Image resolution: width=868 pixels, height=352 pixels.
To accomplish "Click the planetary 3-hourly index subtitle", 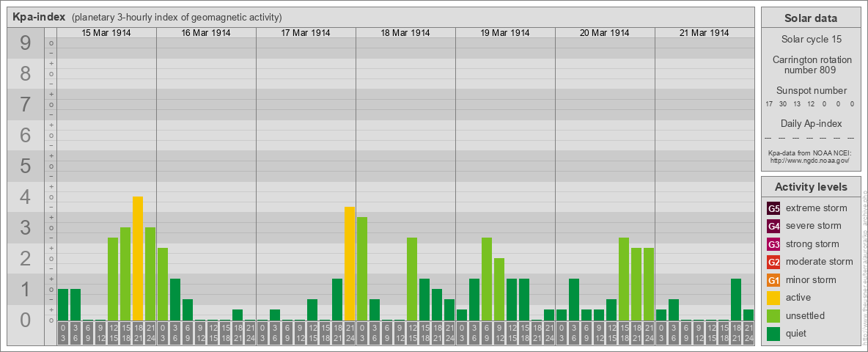I will [177, 17].
